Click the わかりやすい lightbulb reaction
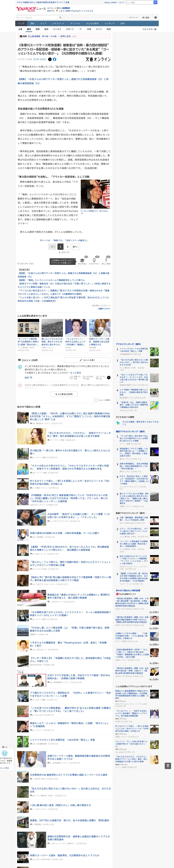 tap(94, 261)
